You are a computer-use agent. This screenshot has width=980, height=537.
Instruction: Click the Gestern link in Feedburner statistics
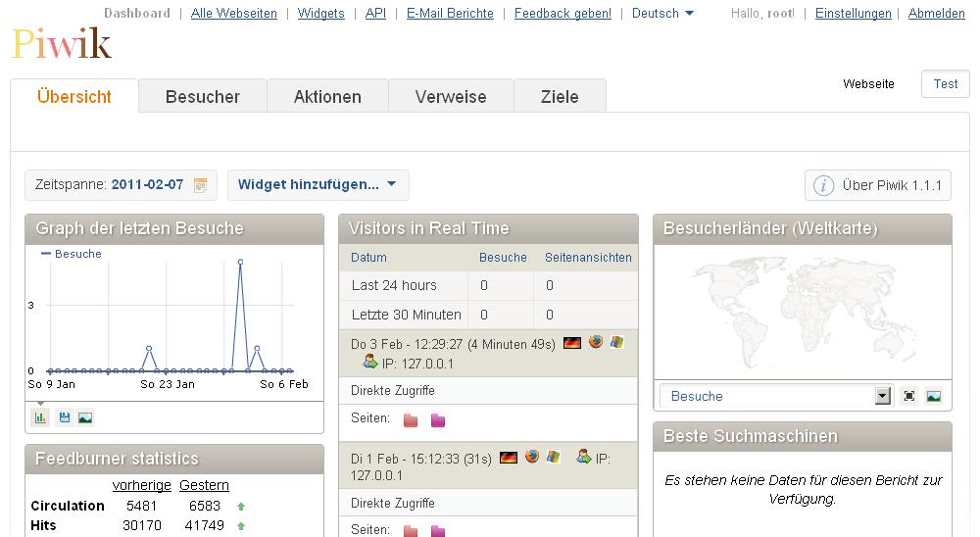[x=205, y=485]
